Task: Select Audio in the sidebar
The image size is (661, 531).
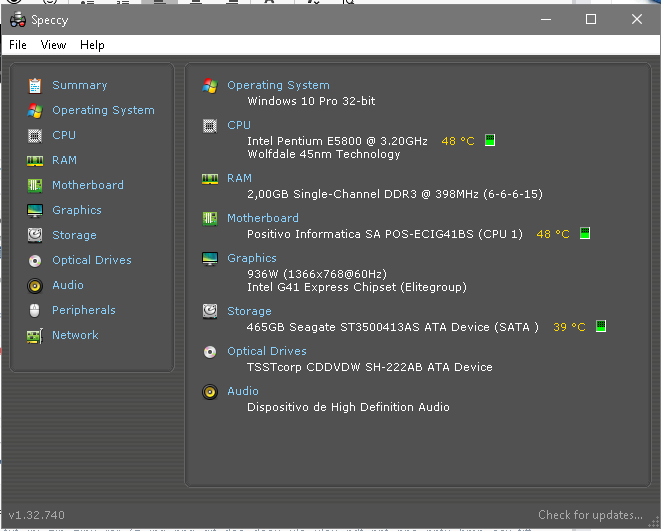Action: point(68,285)
